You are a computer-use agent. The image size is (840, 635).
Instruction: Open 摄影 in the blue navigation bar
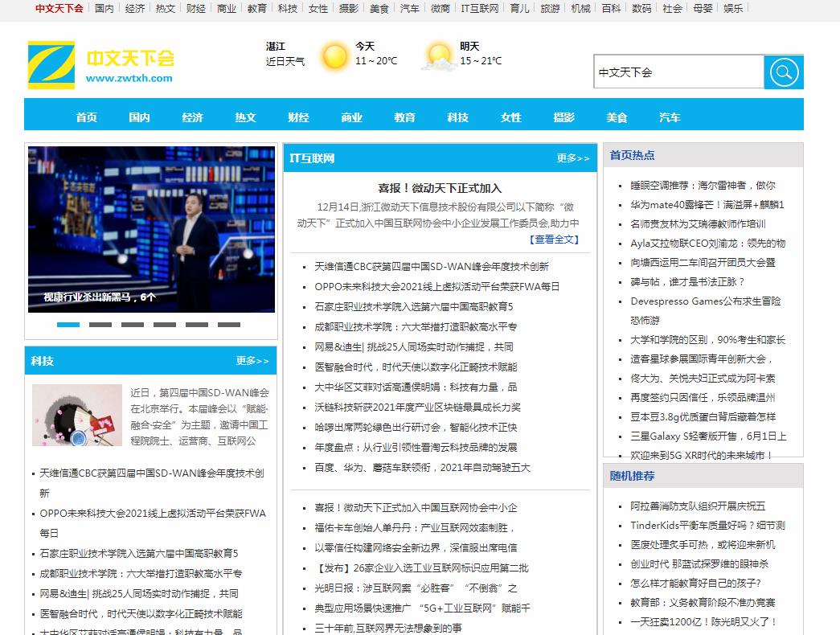pyautogui.click(x=563, y=117)
